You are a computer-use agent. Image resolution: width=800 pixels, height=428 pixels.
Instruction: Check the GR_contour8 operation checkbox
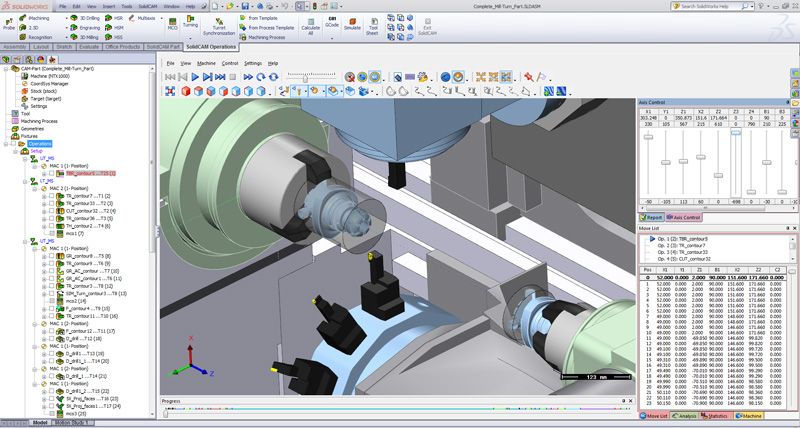[x=52, y=256]
